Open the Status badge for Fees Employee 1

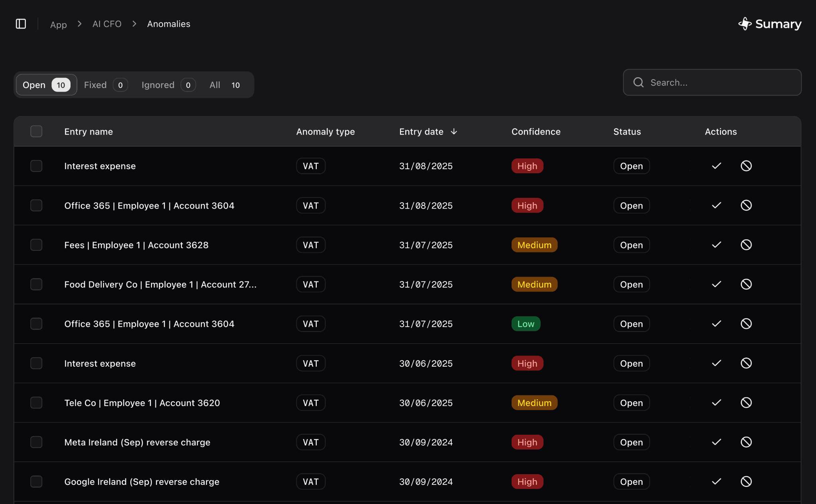pos(631,245)
